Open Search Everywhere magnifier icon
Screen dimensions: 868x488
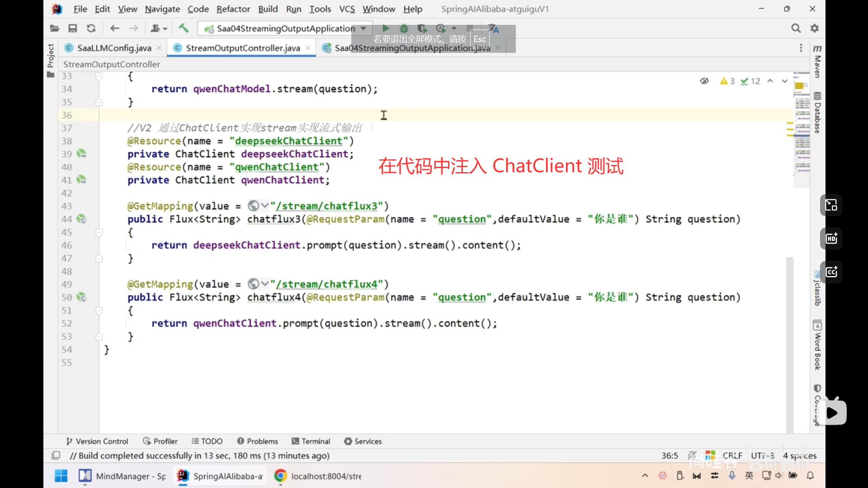[x=796, y=28]
